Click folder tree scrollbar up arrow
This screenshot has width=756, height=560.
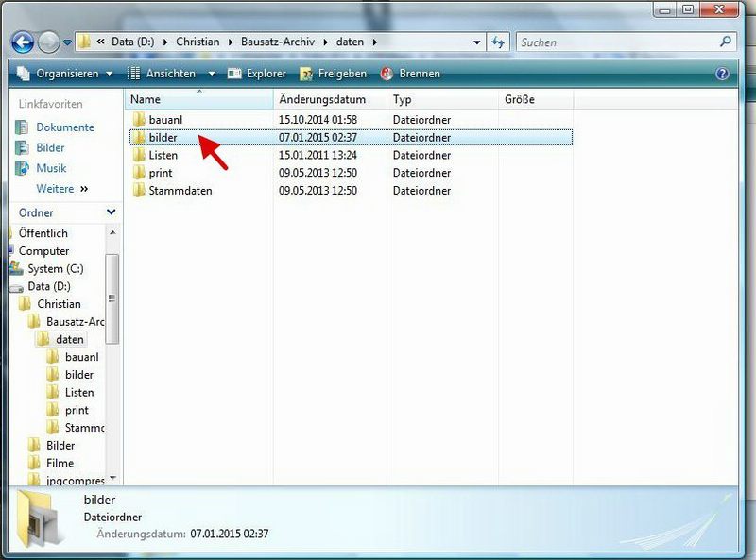pyautogui.click(x=112, y=233)
